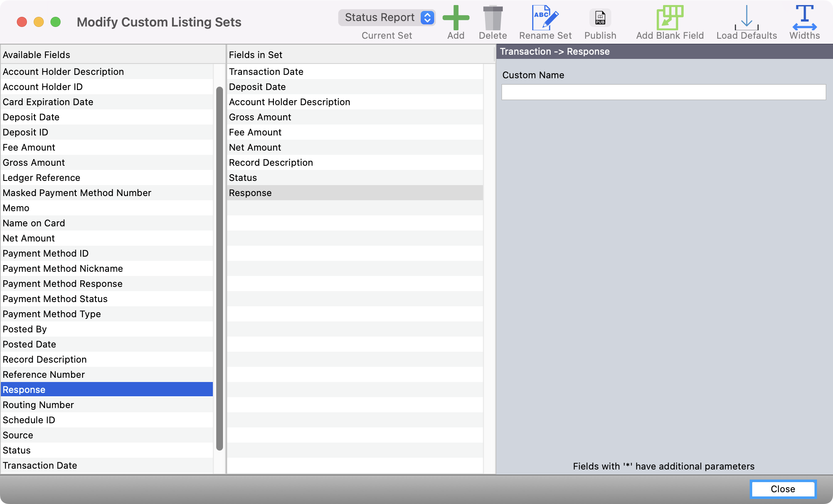Select Gross Amount in Fields in Set
This screenshot has width=833, height=504.
(260, 117)
